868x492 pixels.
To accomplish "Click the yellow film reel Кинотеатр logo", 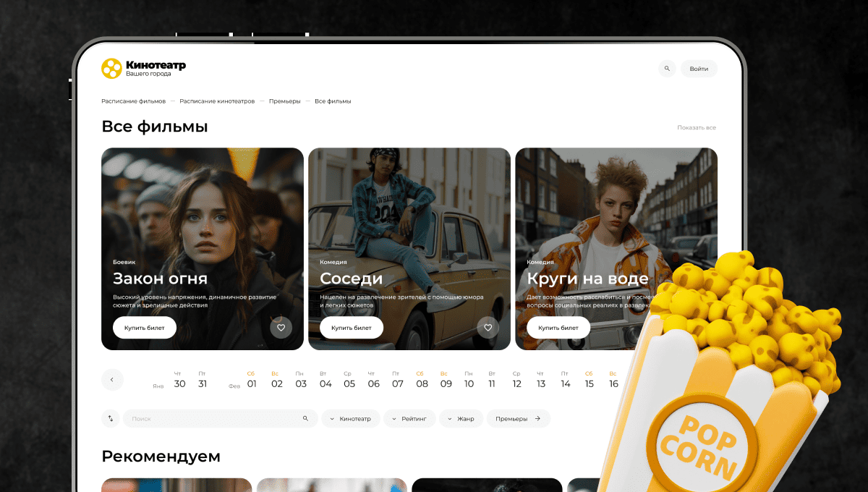I will coord(111,69).
